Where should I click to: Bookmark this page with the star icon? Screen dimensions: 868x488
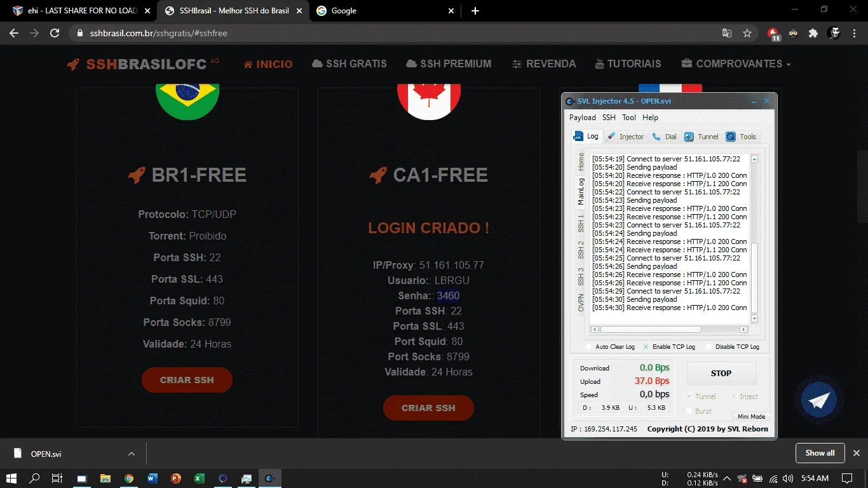point(747,33)
